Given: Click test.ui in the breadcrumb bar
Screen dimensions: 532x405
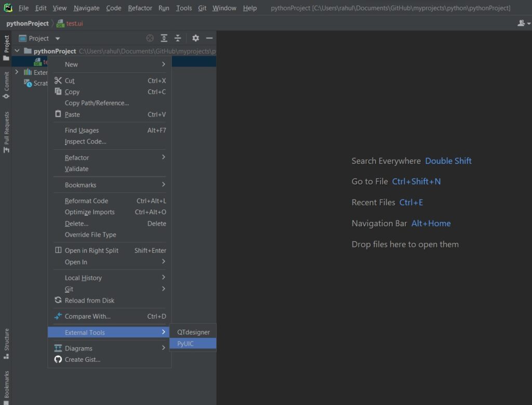Looking at the screenshot, I should tap(74, 23).
